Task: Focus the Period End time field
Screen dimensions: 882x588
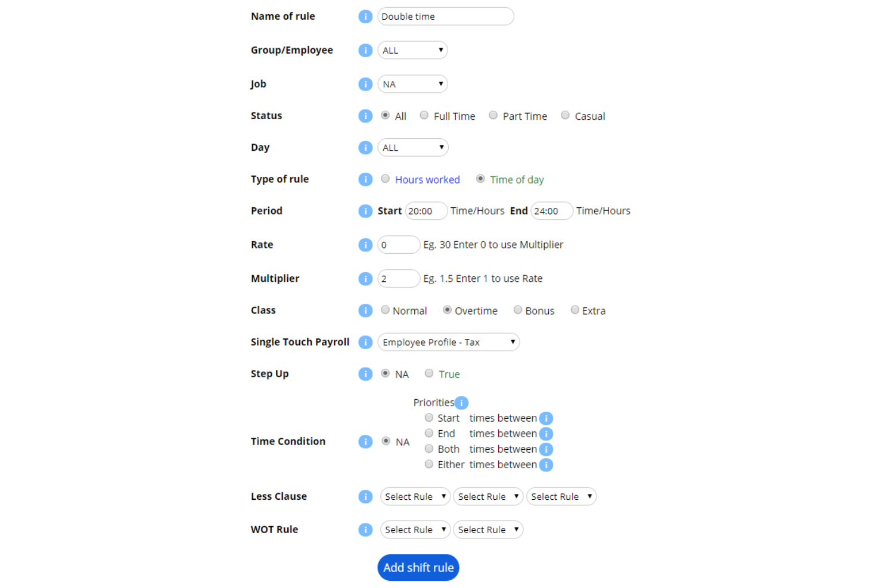Action: coord(552,211)
